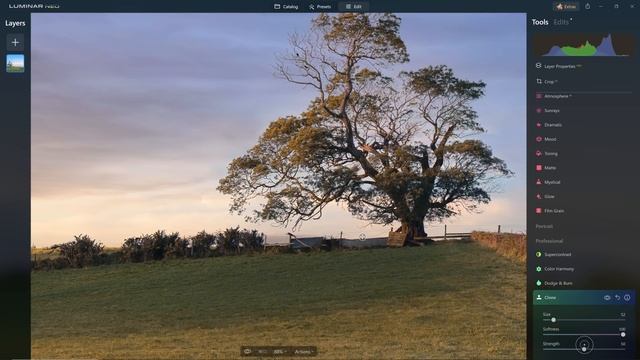This screenshot has width=640, height=360.
Task: Click the Glow tool label
Action: tap(549, 197)
